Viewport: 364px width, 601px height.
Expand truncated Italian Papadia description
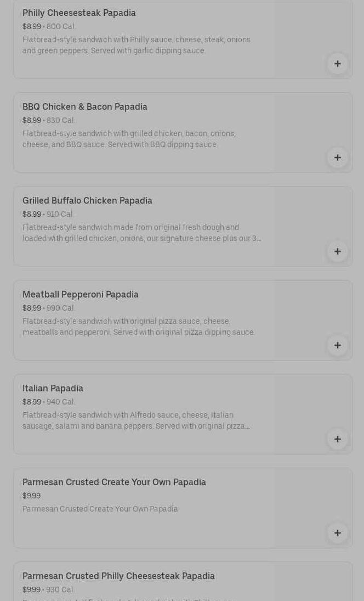coord(136,421)
